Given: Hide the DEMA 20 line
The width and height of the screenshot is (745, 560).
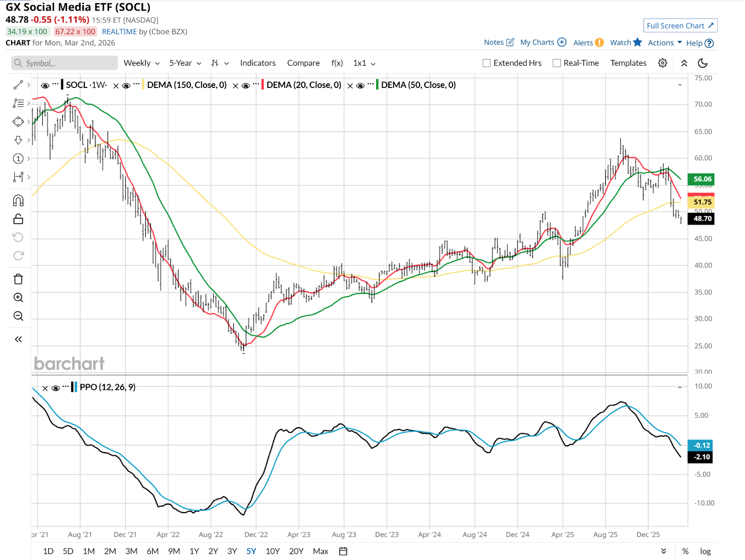Looking at the screenshot, I should point(246,86).
